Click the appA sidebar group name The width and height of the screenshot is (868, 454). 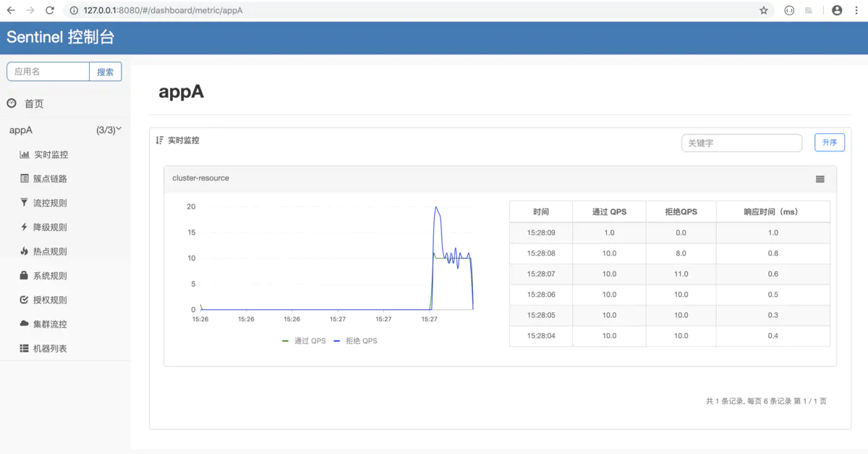tap(21, 130)
